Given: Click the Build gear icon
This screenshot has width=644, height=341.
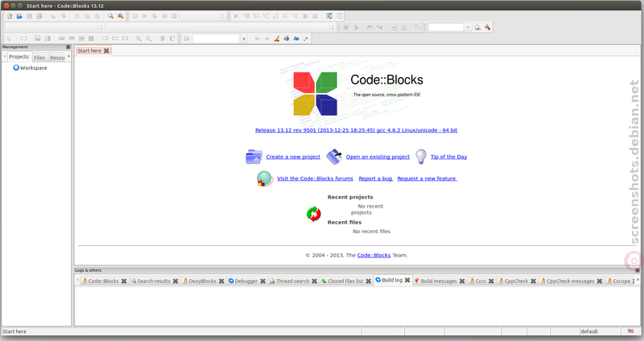Looking at the screenshot, I should [134, 16].
